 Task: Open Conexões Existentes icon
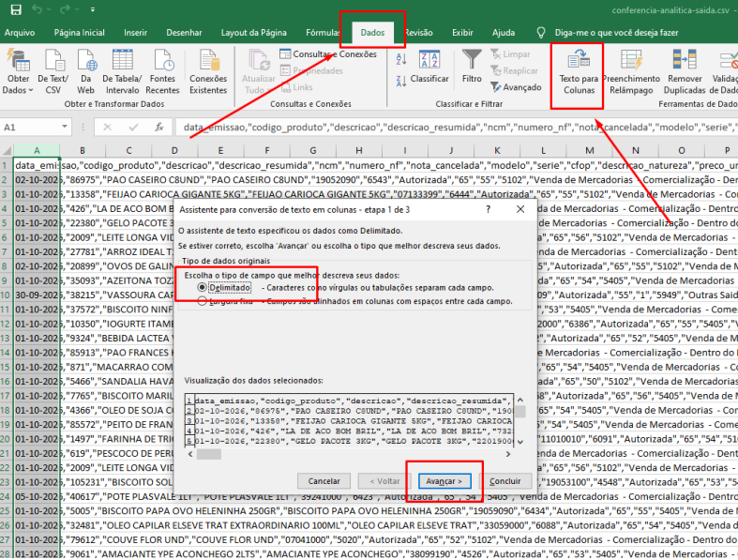208,72
